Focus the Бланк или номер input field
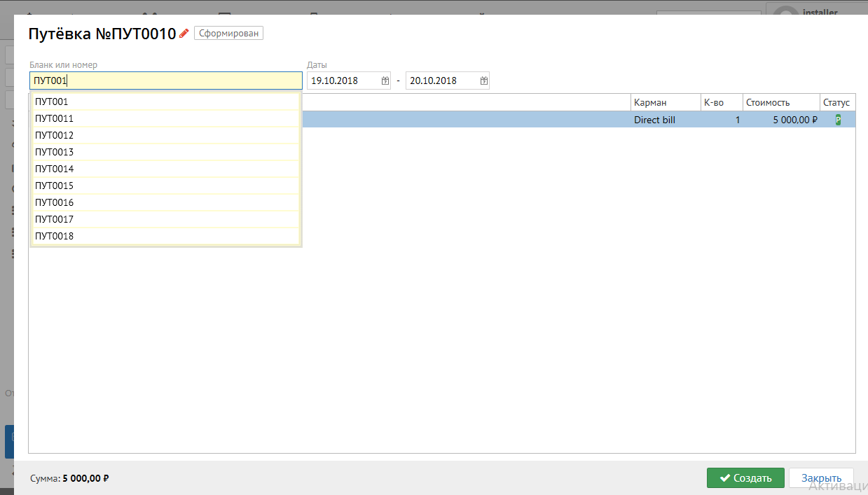 pos(166,81)
